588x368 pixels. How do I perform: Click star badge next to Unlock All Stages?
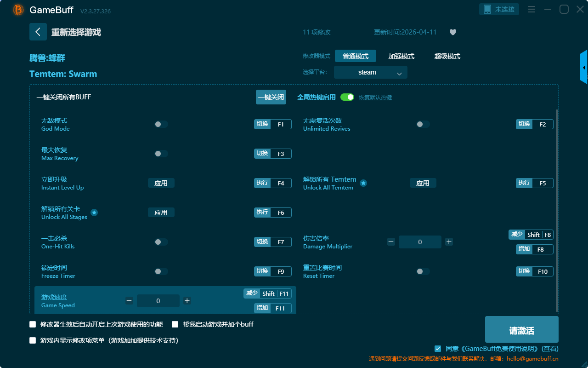click(x=94, y=213)
